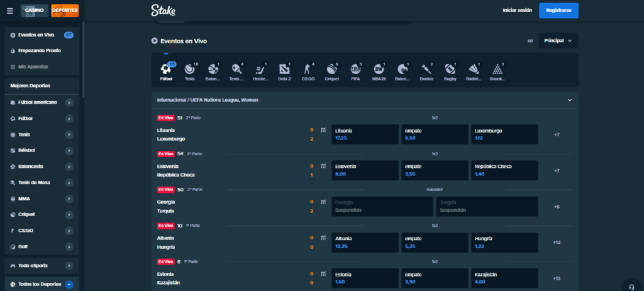Switch to the DEPORTES tab
The image size is (644, 291).
tap(65, 10)
